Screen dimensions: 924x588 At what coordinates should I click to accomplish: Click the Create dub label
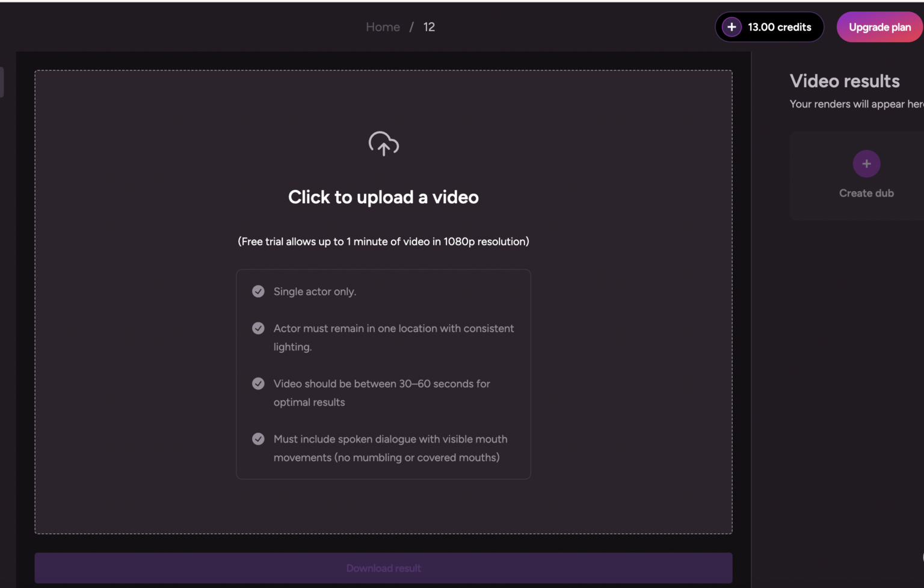coord(866,193)
